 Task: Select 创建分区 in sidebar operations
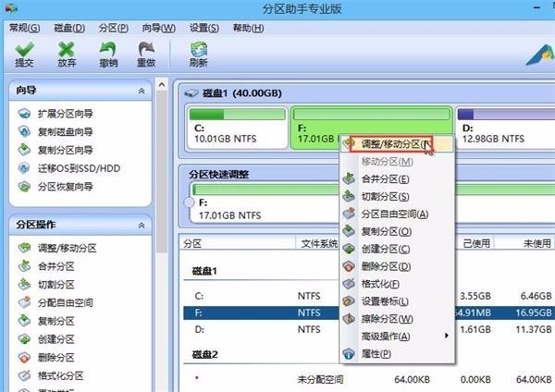click(56, 339)
